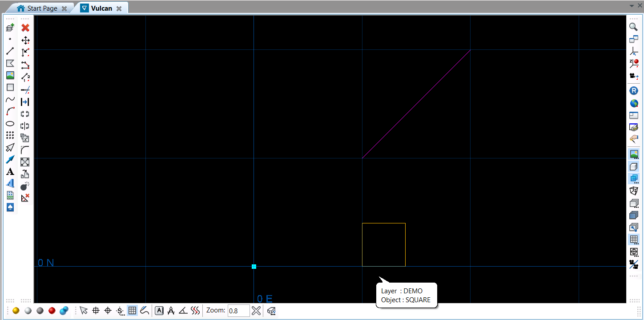This screenshot has width=644, height=320.
Task: Select the fillet corner tool
Action: (25, 150)
